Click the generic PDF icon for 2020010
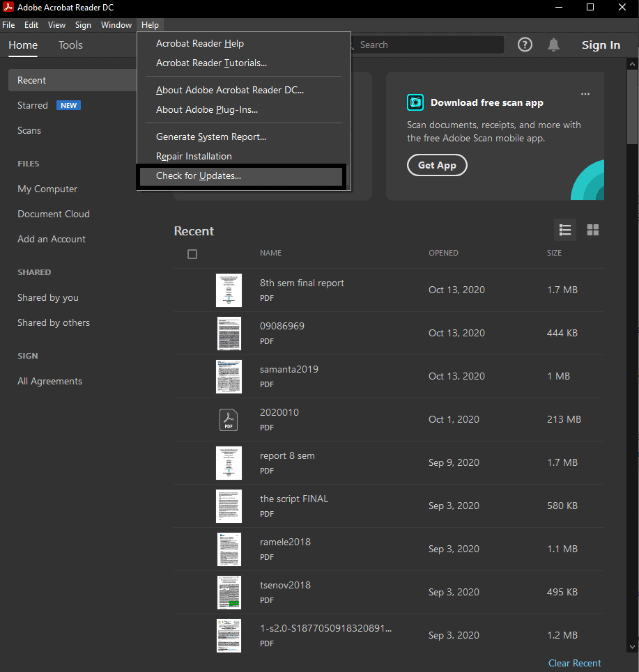Screen dimensions: 639x672 click(229, 419)
